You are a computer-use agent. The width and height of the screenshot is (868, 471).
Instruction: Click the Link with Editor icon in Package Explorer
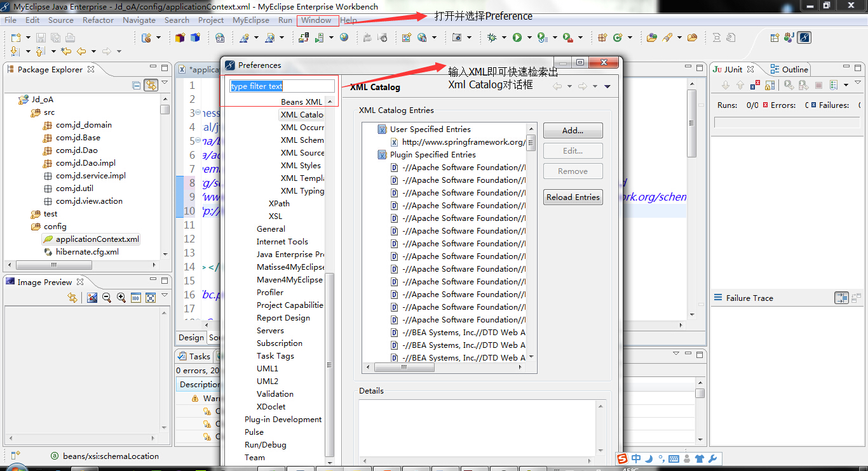click(x=151, y=85)
